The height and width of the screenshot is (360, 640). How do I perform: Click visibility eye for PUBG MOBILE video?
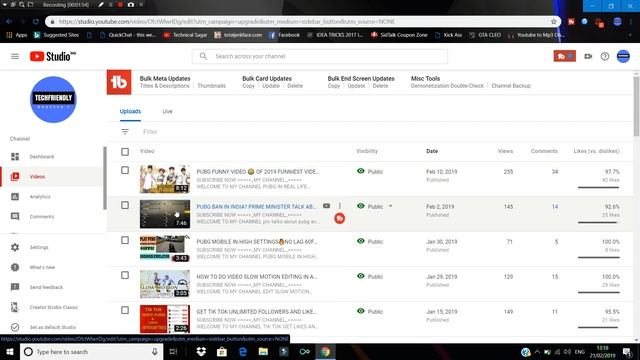coord(360,241)
